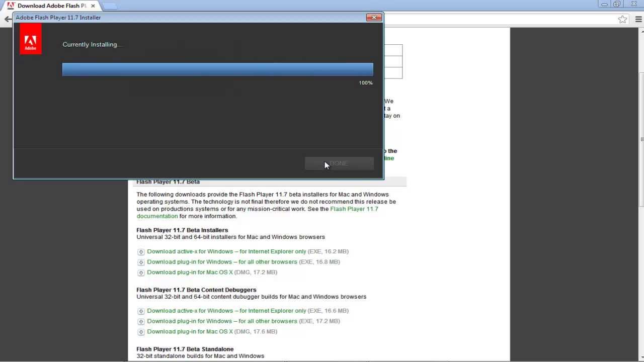Download plug-in for Mac OS X installer (17.2 MB)
Screen dimensions: 644x362
[x=190, y=273]
